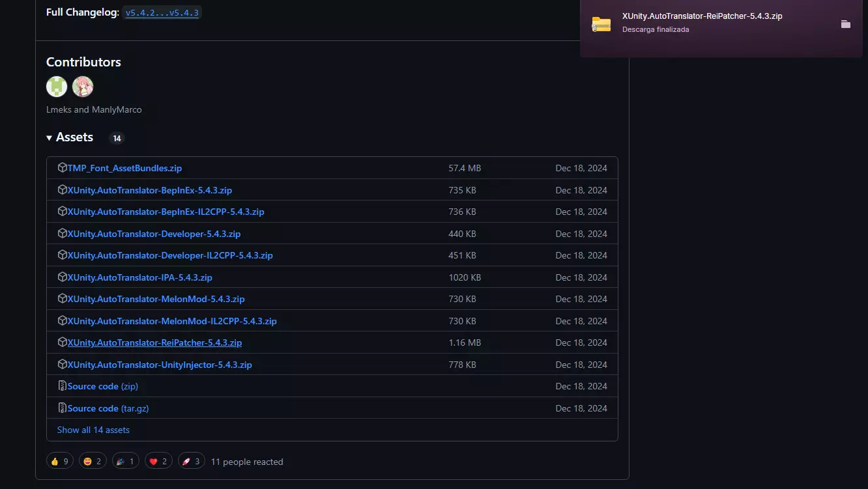React with the rocket emoji
Image resolution: width=868 pixels, height=489 pixels.
coord(192,461)
